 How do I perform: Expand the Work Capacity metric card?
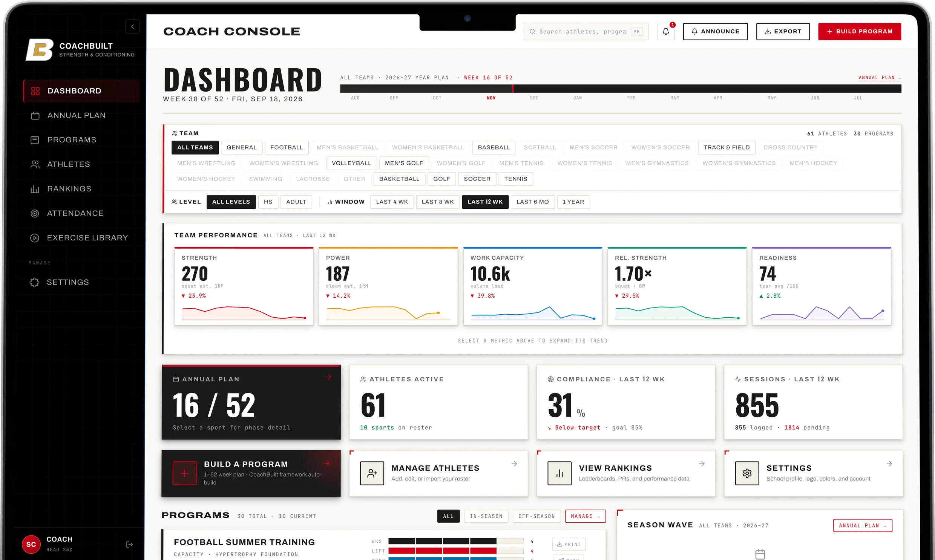(533, 286)
